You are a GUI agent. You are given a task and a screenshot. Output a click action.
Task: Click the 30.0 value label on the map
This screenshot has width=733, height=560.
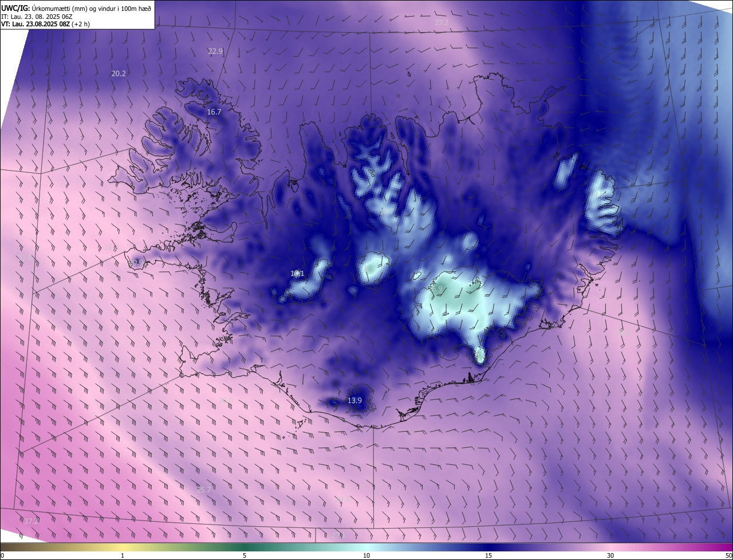[226, 400]
